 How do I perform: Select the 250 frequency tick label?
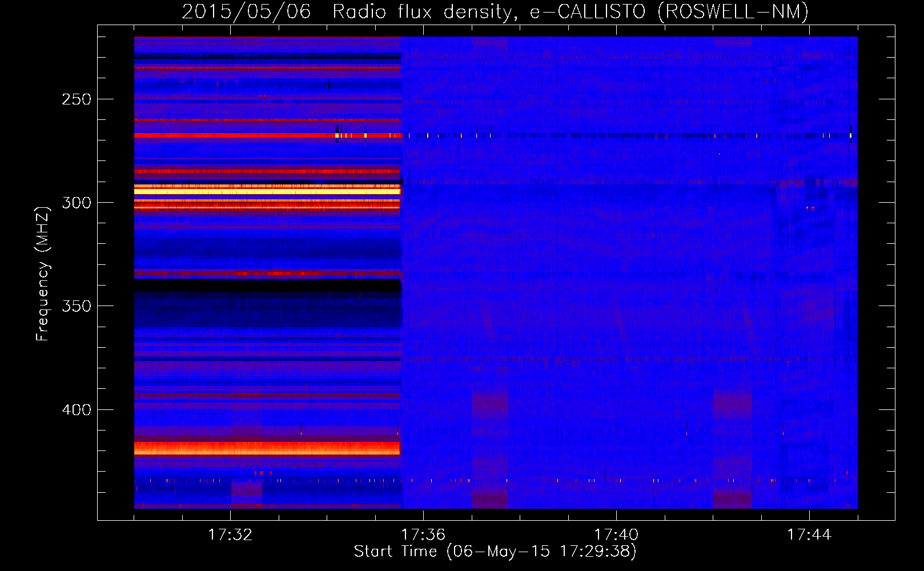point(77,99)
